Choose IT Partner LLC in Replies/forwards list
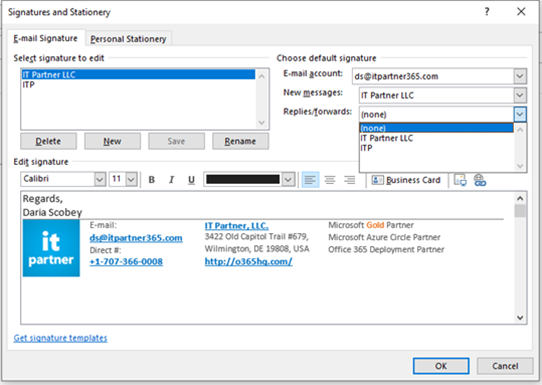Screen dimensions: 542x385 coord(436,138)
